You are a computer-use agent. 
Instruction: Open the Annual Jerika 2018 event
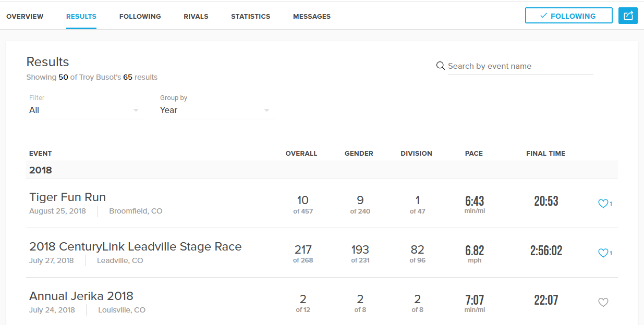81,296
